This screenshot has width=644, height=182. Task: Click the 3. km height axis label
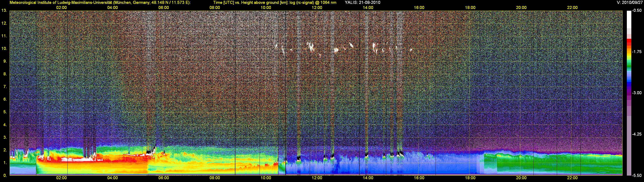pyautogui.click(x=5, y=137)
